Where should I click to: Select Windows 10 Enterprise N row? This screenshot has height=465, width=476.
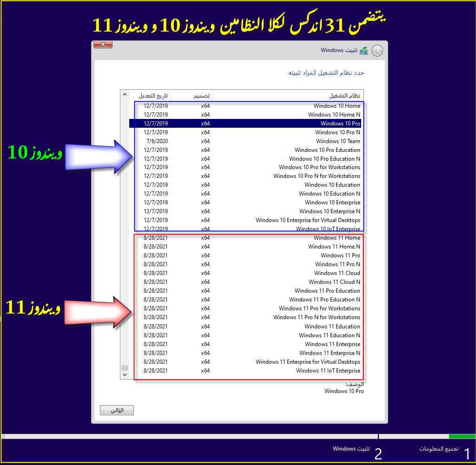245,211
